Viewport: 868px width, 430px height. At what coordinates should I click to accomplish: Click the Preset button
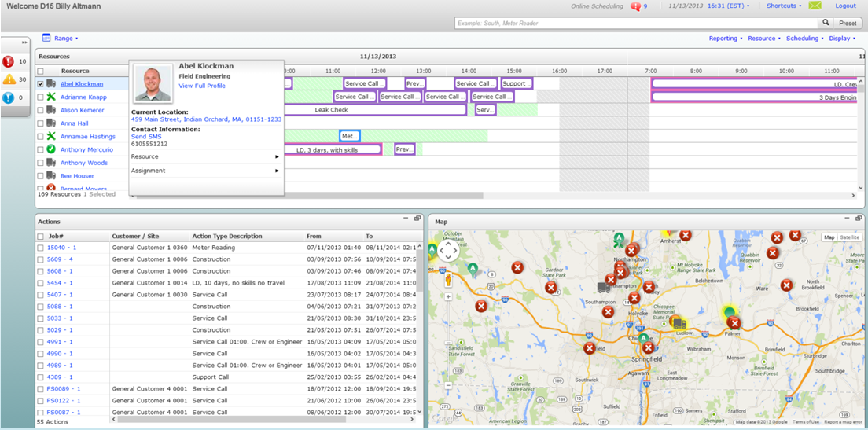pos(848,23)
